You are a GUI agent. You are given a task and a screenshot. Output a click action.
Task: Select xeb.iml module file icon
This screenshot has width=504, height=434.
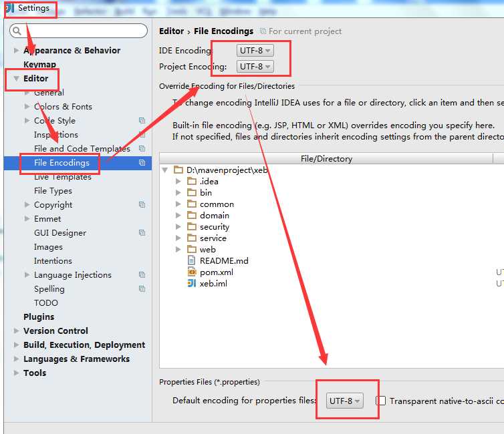pyautogui.click(x=192, y=283)
